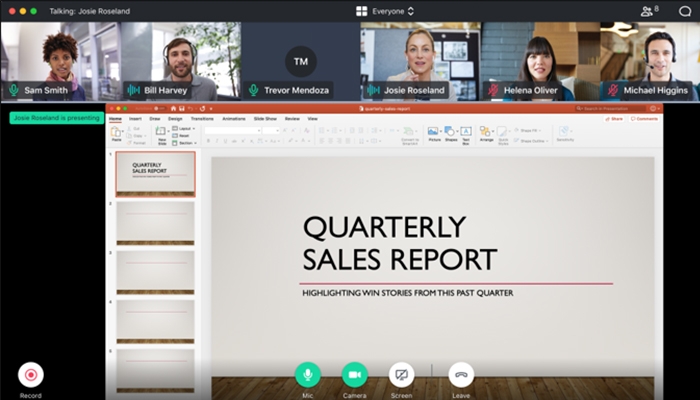Insert a Picture from the ribbon
Viewport: 700px width, 400px height.
434,133
